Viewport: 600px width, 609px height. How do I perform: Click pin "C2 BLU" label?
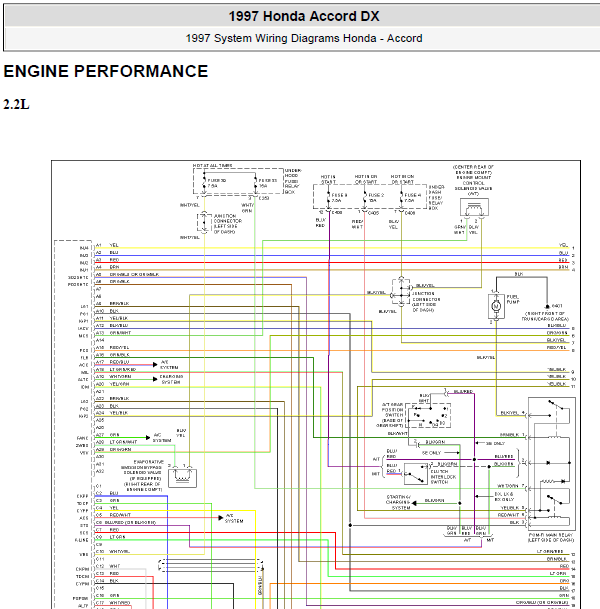tap(107, 493)
